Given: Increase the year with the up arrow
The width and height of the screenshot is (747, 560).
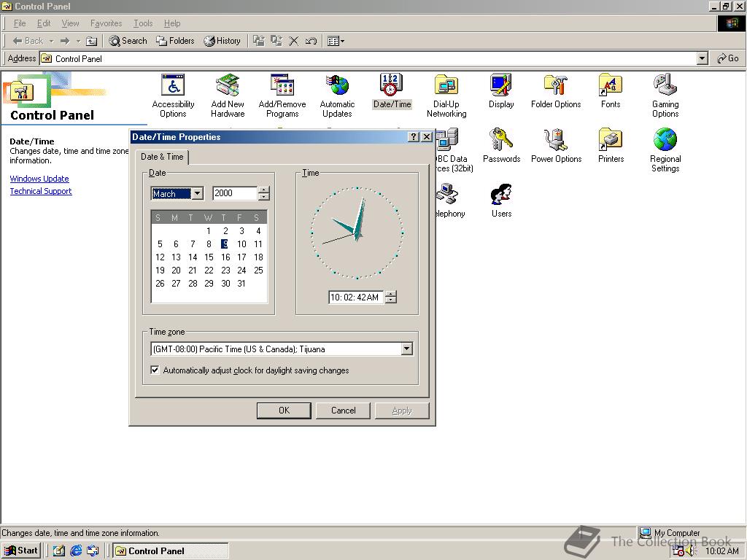Looking at the screenshot, I should (x=264, y=190).
